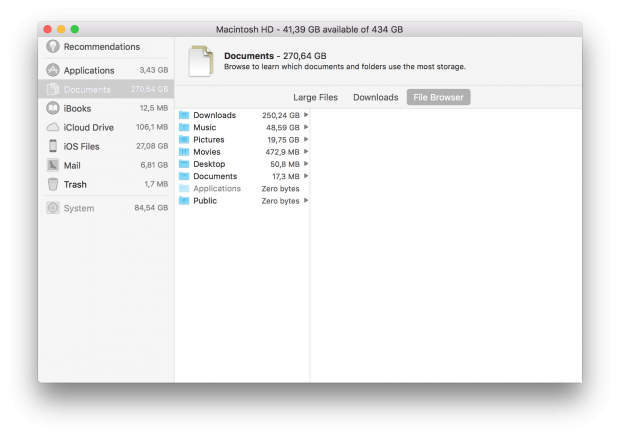Switch to the Downloads tab
Viewport: 620px width, 437px height.
coord(375,97)
